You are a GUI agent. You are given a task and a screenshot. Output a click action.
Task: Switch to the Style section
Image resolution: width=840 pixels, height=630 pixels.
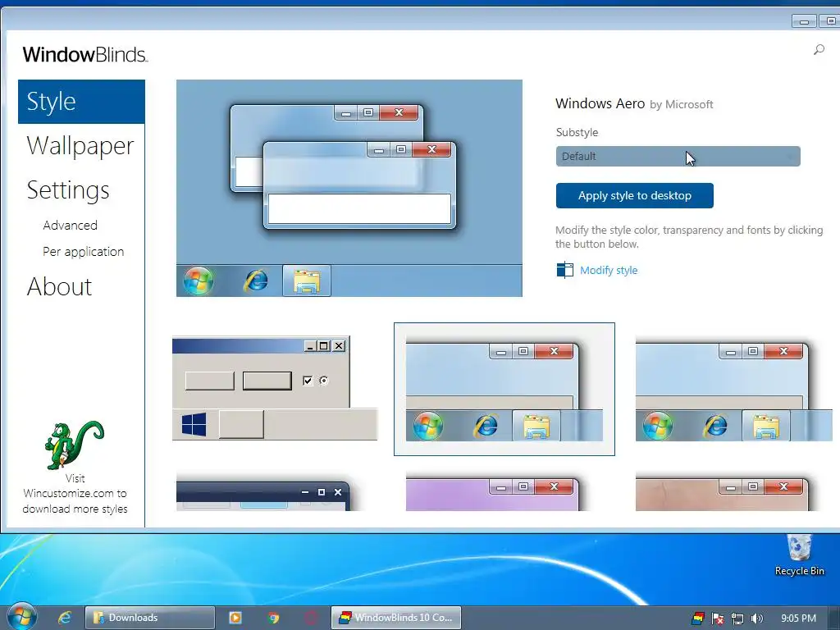pyautogui.click(x=81, y=102)
